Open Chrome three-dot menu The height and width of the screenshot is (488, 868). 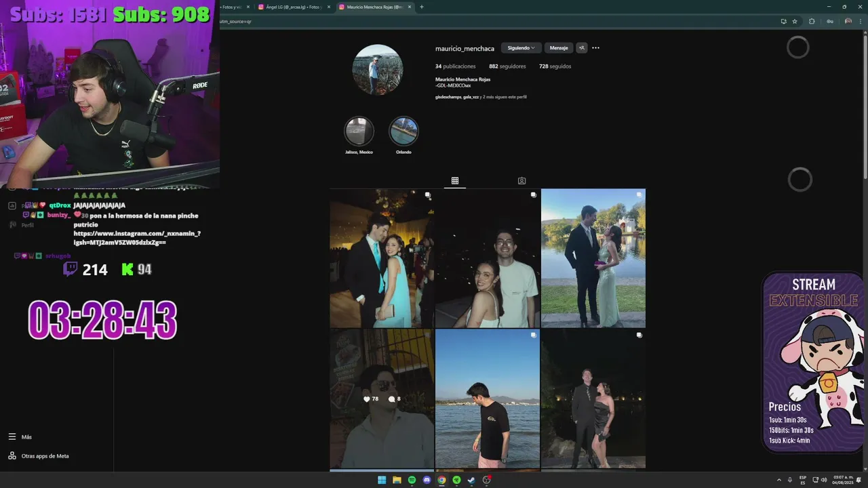[x=860, y=21]
